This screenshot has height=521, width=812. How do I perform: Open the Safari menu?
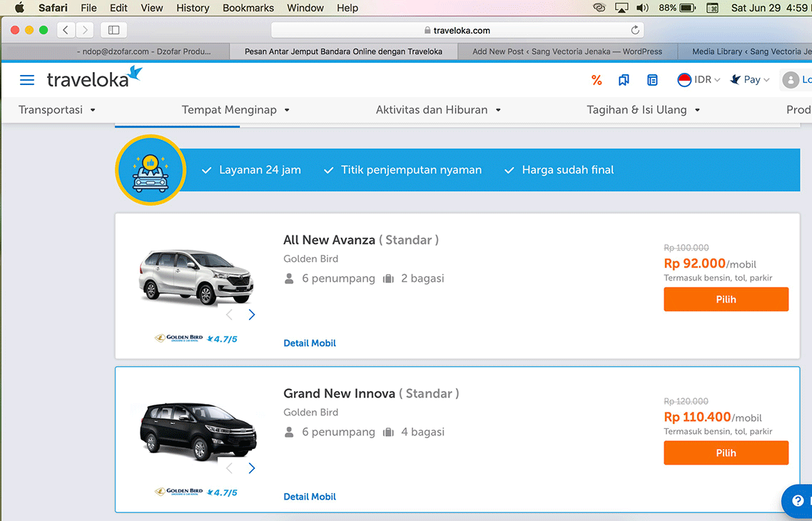pyautogui.click(x=53, y=8)
